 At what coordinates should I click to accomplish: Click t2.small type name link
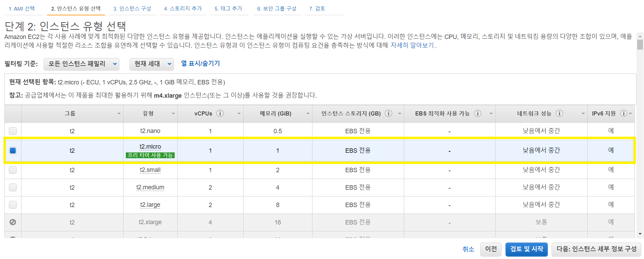[x=150, y=170]
